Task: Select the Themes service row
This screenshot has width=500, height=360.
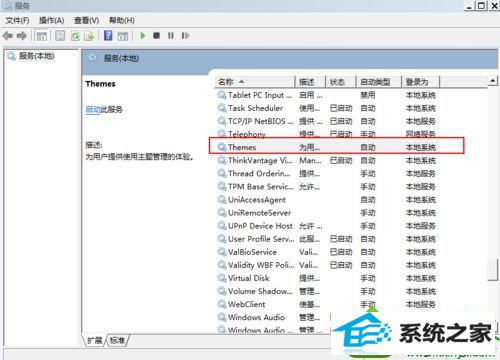Action: (336, 147)
